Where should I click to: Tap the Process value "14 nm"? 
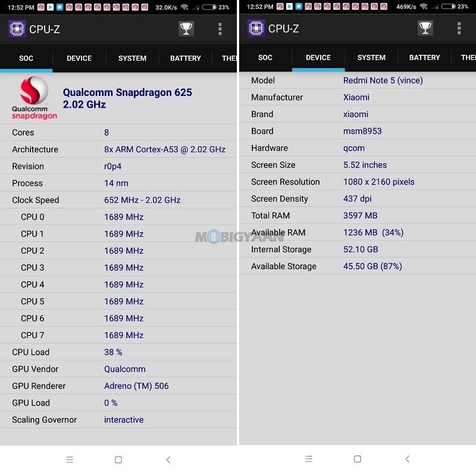(116, 183)
